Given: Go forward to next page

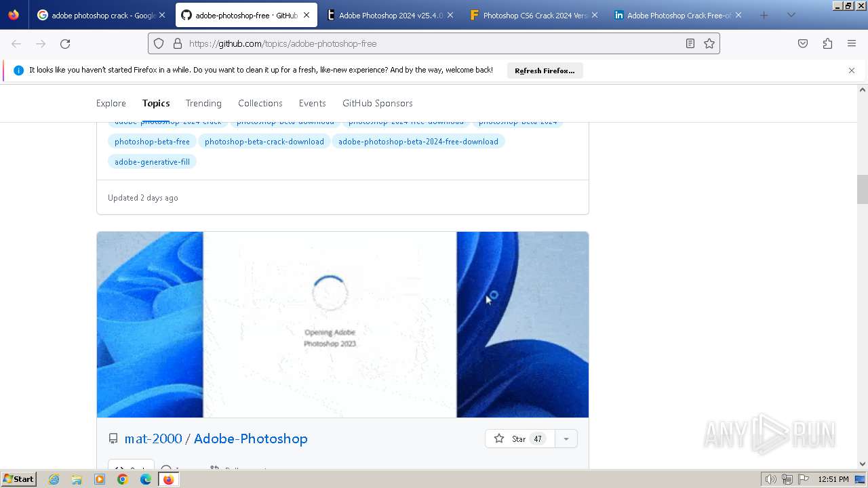Looking at the screenshot, I should (x=41, y=43).
